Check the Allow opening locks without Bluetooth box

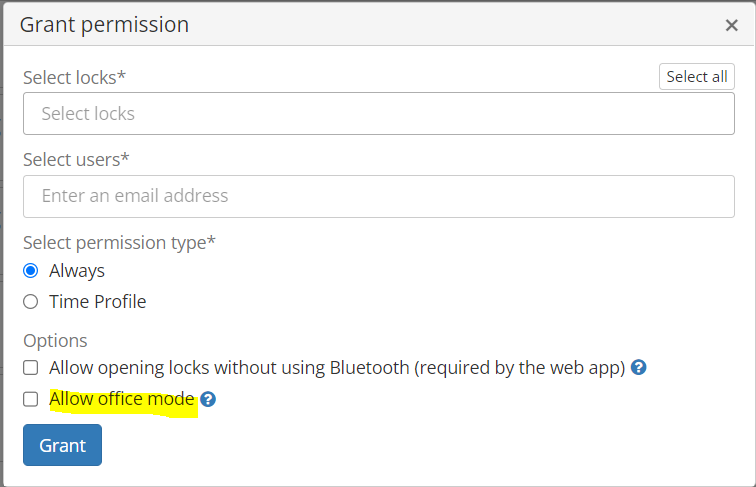[31, 367]
